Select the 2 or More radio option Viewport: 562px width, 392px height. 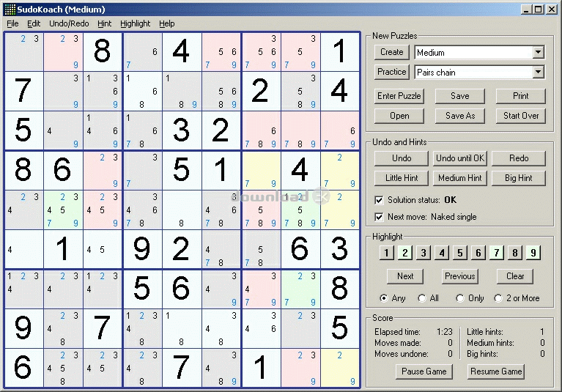[498, 298]
